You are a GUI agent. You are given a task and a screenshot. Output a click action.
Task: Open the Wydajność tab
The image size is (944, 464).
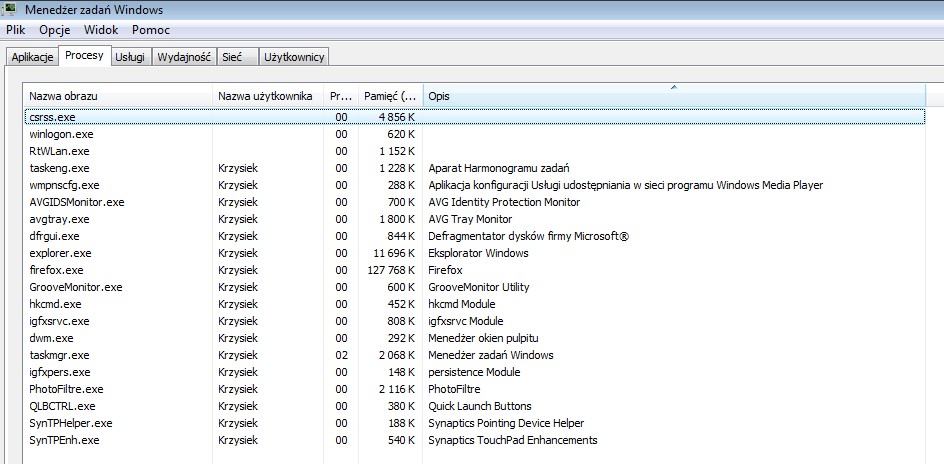(x=184, y=57)
